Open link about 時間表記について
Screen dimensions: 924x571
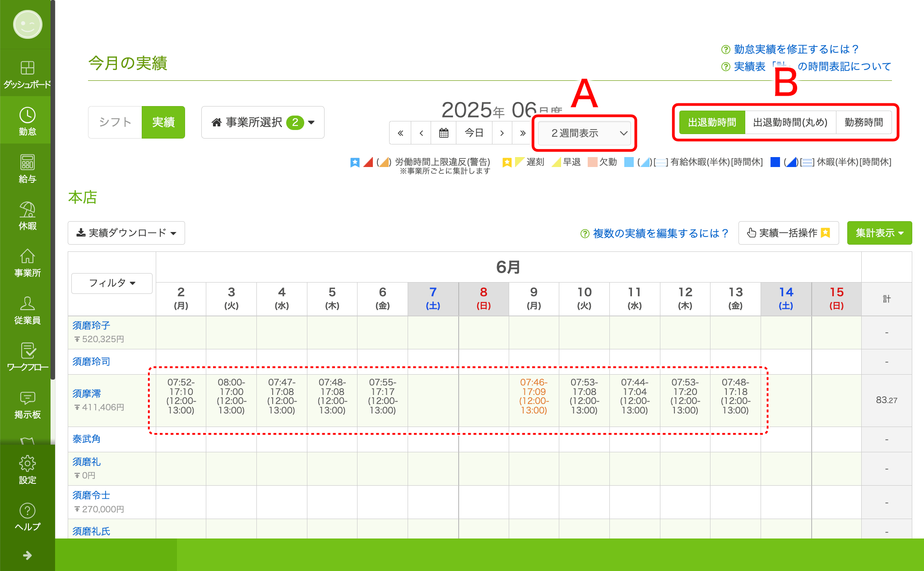point(813,66)
